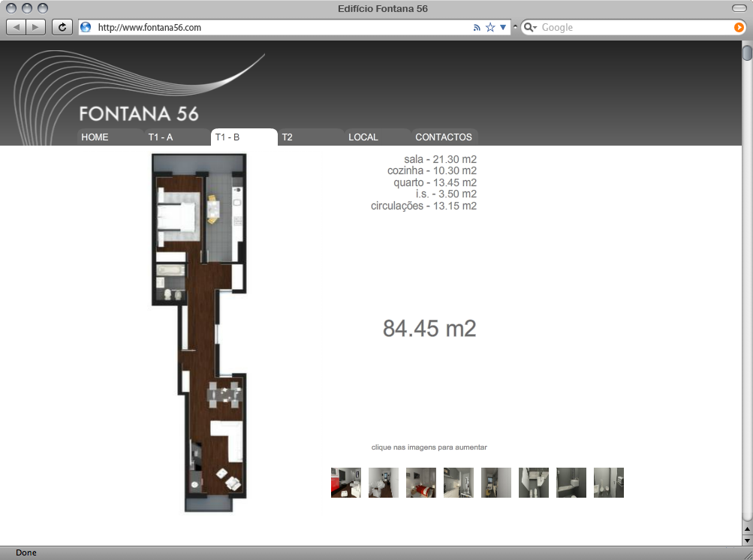This screenshot has height=560, width=753.
Task: Open first thumbnail with red wall
Action: point(346,483)
